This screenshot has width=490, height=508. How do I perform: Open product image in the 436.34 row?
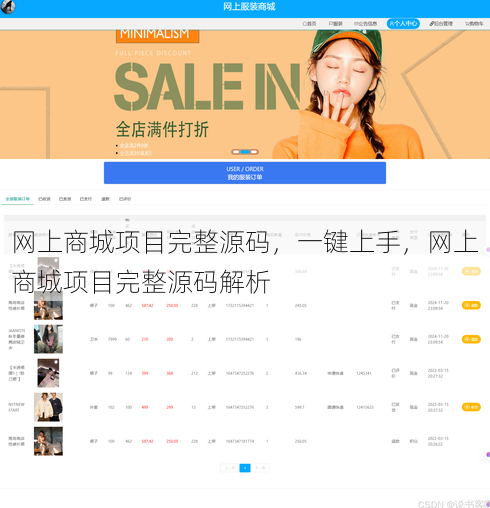click(x=48, y=373)
